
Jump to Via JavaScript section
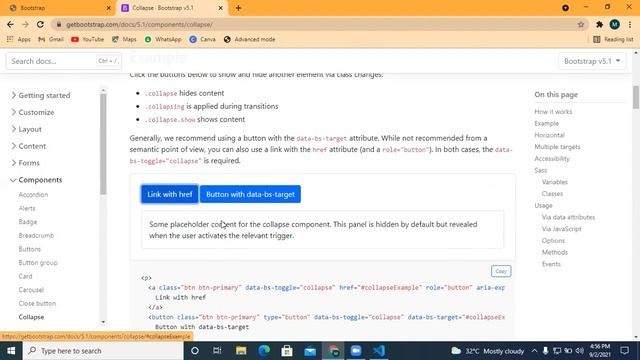coord(561,229)
